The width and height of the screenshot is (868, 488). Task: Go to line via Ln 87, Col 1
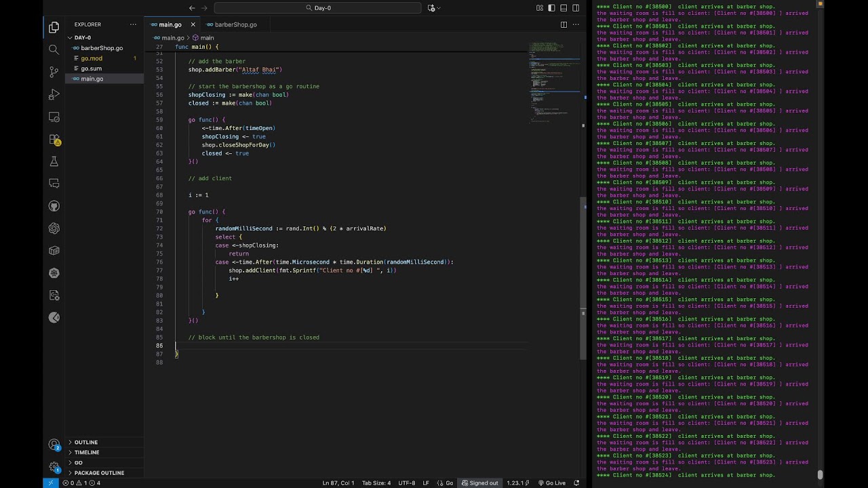(x=338, y=483)
